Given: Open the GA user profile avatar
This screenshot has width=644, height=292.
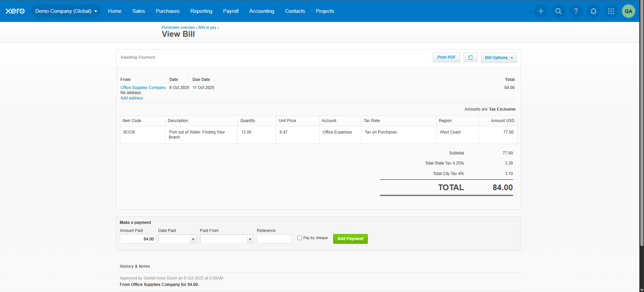Looking at the screenshot, I should coord(629,11).
